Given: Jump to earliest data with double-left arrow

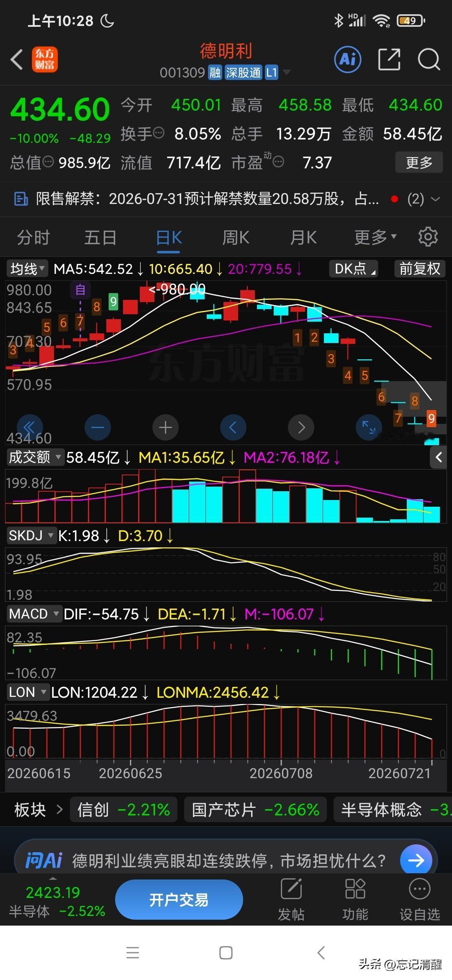Looking at the screenshot, I should click(29, 427).
